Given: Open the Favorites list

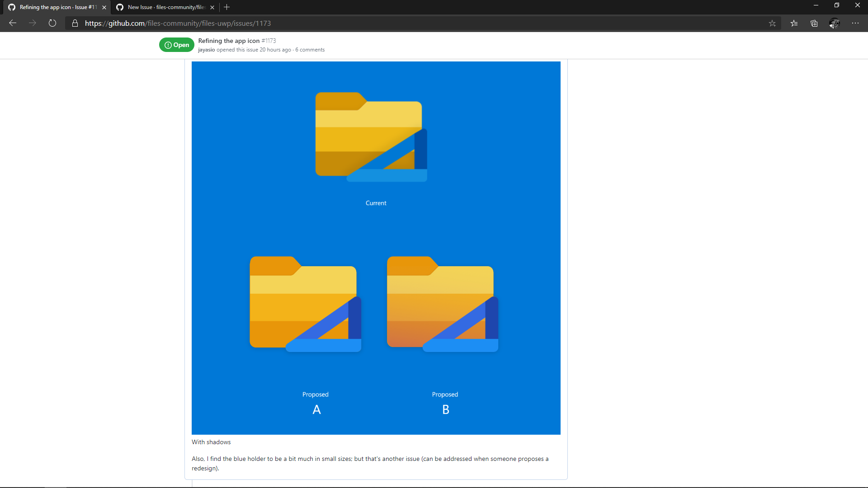Looking at the screenshot, I should coord(794,23).
